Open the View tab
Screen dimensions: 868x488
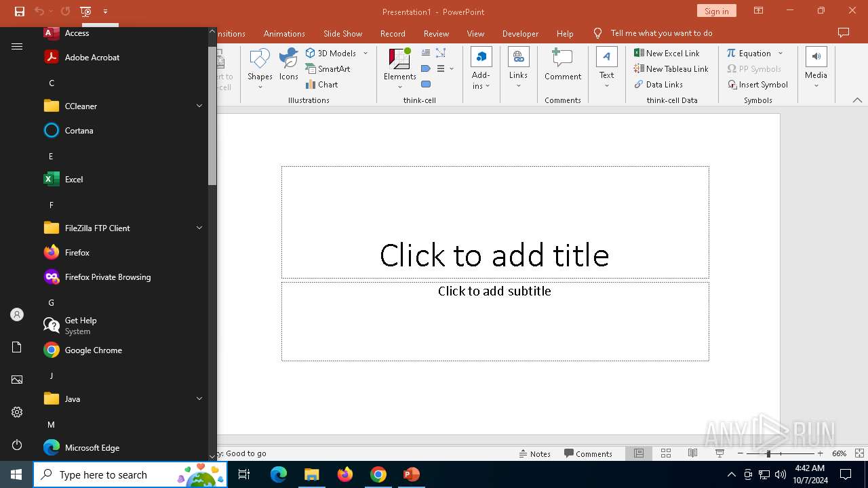coord(475,33)
